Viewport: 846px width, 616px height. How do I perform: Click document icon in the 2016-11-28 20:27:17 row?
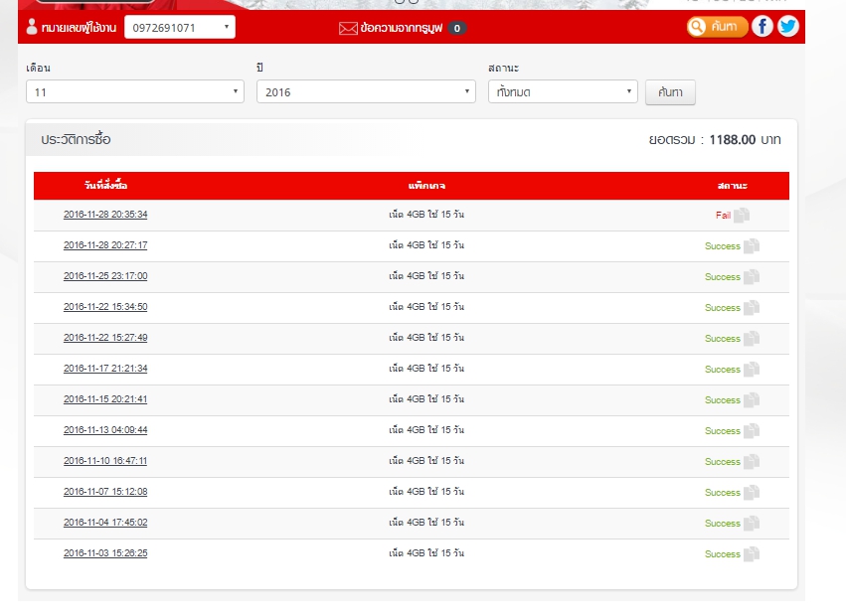[x=751, y=246]
